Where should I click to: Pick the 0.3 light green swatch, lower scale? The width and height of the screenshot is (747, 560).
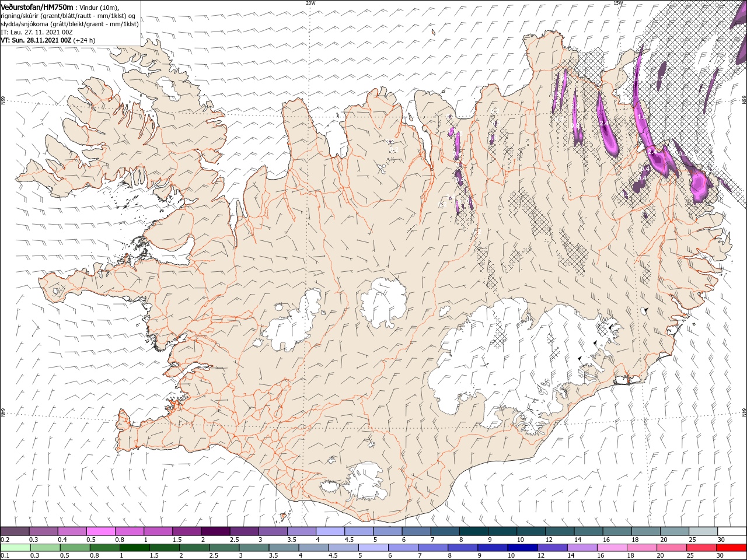45,548
